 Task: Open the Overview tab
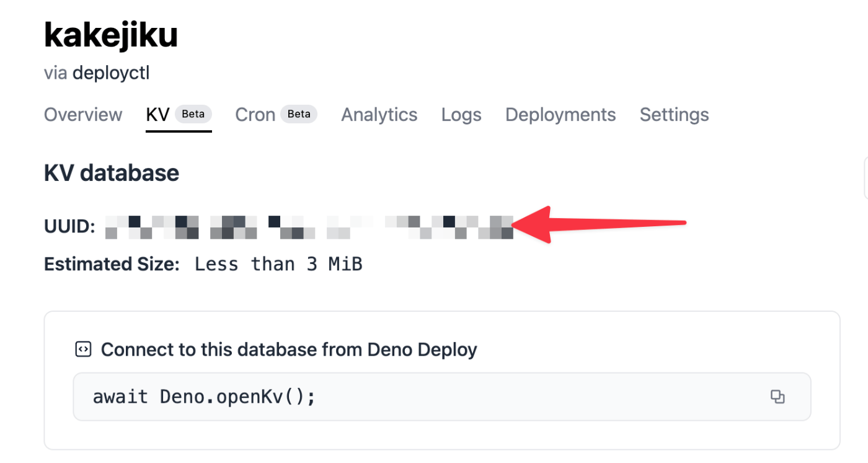click(83, 115)
